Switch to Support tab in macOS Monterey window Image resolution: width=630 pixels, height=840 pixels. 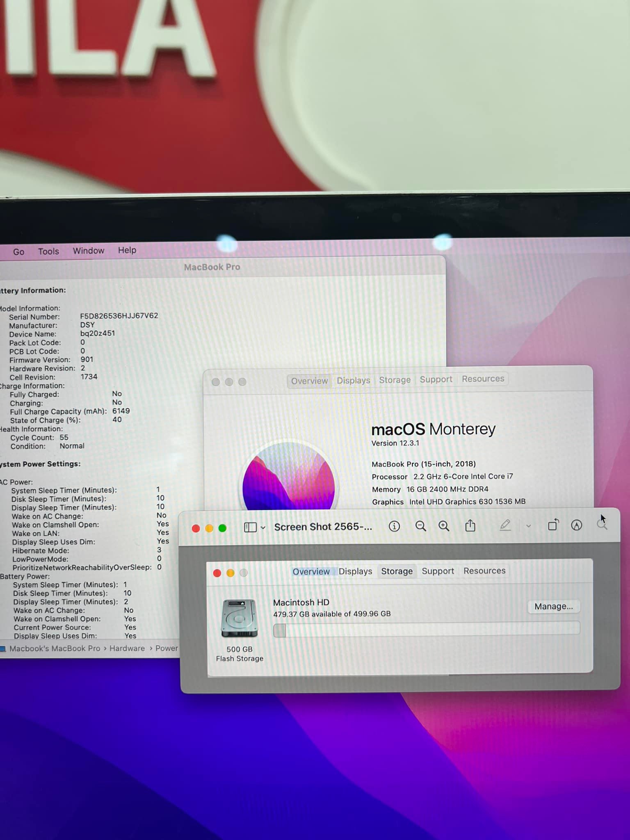pos(436,379)
